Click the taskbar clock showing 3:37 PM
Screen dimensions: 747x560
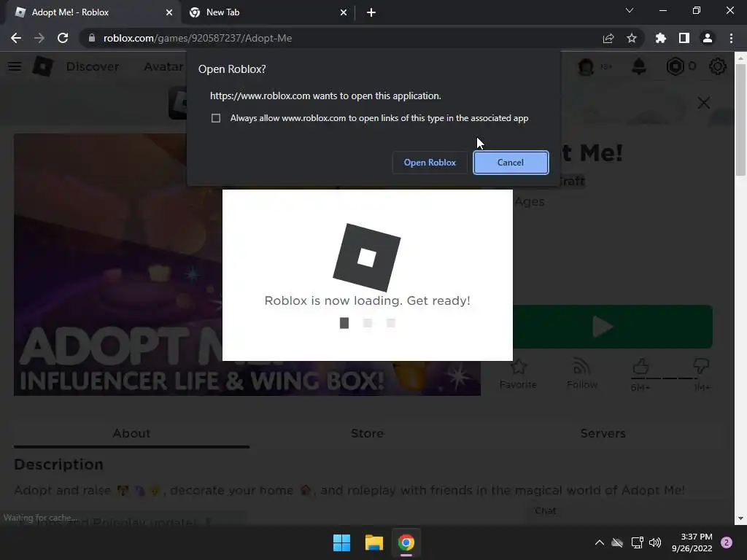(692, 542)
